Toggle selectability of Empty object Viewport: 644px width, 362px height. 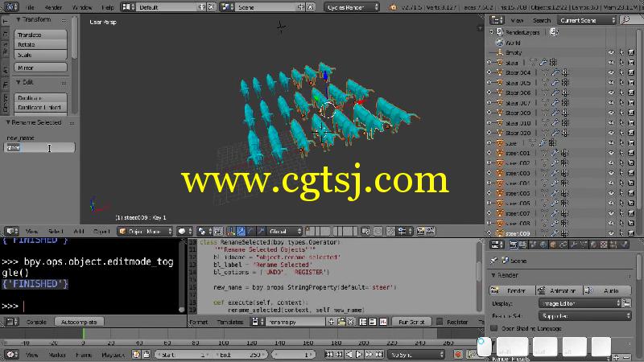point(621,52)
